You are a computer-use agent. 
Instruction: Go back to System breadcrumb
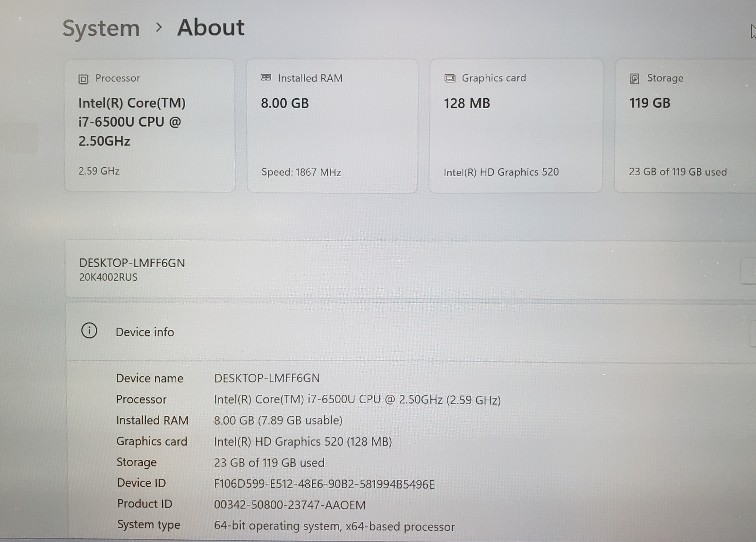101,28
